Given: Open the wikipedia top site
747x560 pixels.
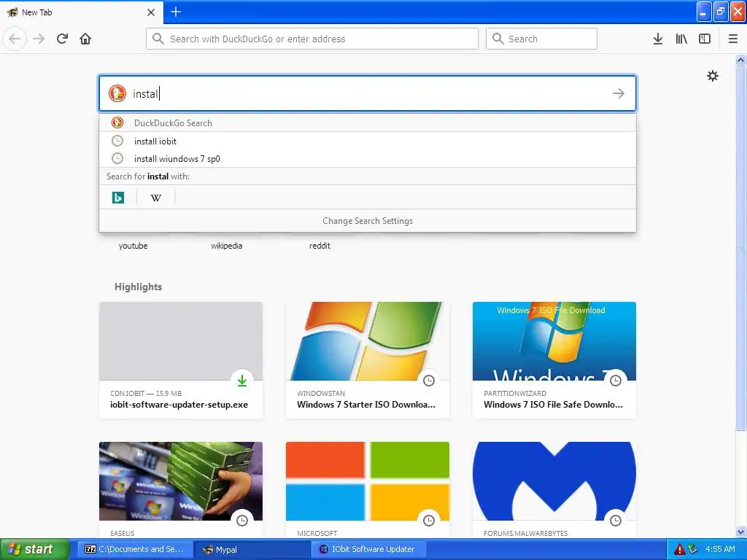Looking at the screenshot, I should tap(227, 246).
